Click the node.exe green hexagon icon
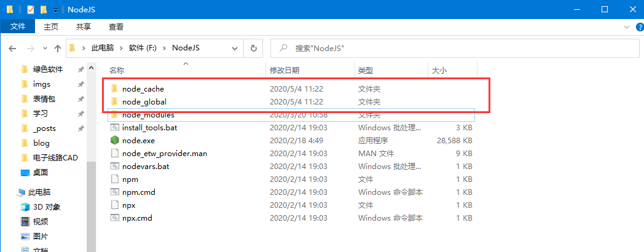The width and height of the screenshot is (644, 252). click(x=114, y=141)
